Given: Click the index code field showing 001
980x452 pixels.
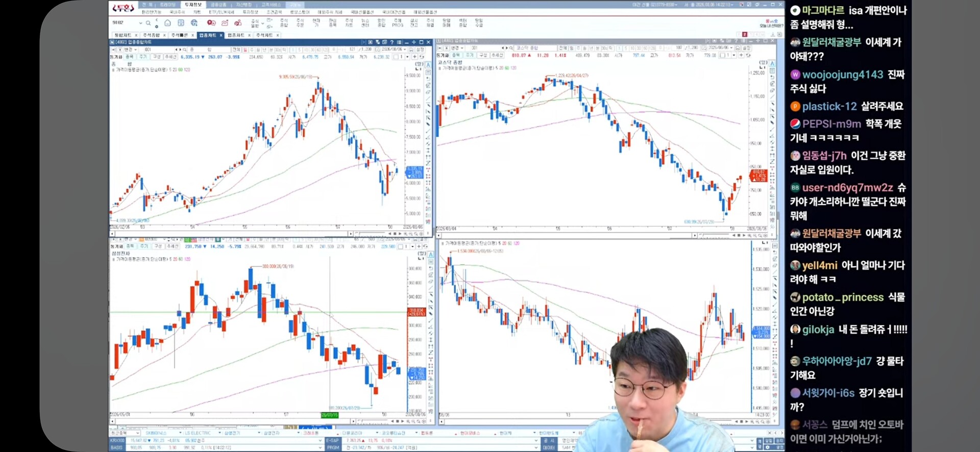Looking at the screenshot, I should (x=157, y=49).
